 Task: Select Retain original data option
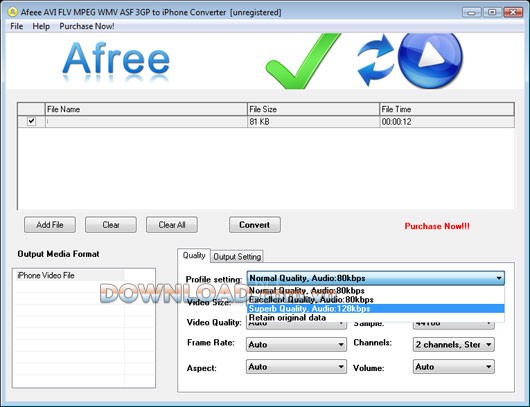pos(376,318)
